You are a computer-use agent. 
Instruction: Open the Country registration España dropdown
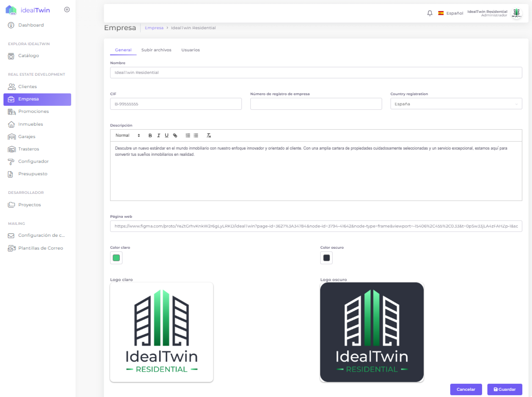(x=456, y=104)
